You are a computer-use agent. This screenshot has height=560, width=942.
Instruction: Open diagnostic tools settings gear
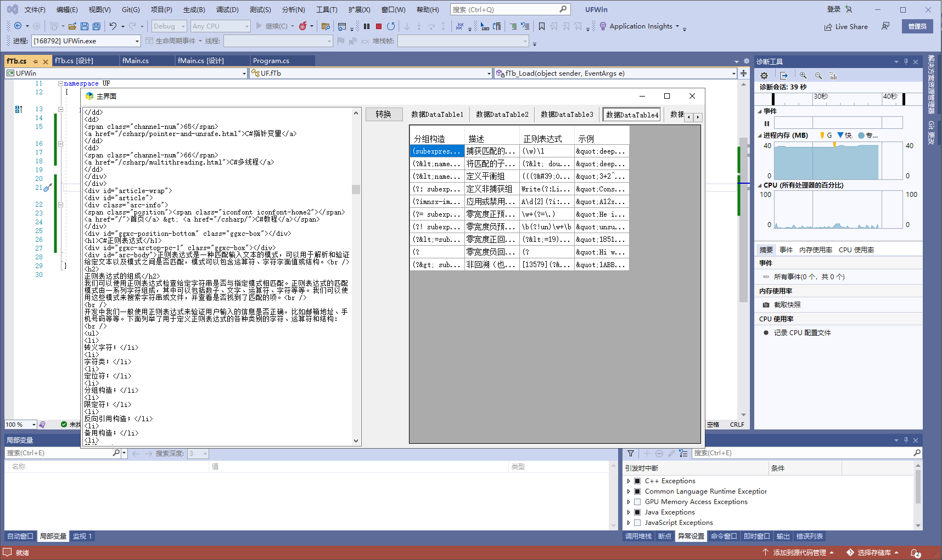(764, 76)
